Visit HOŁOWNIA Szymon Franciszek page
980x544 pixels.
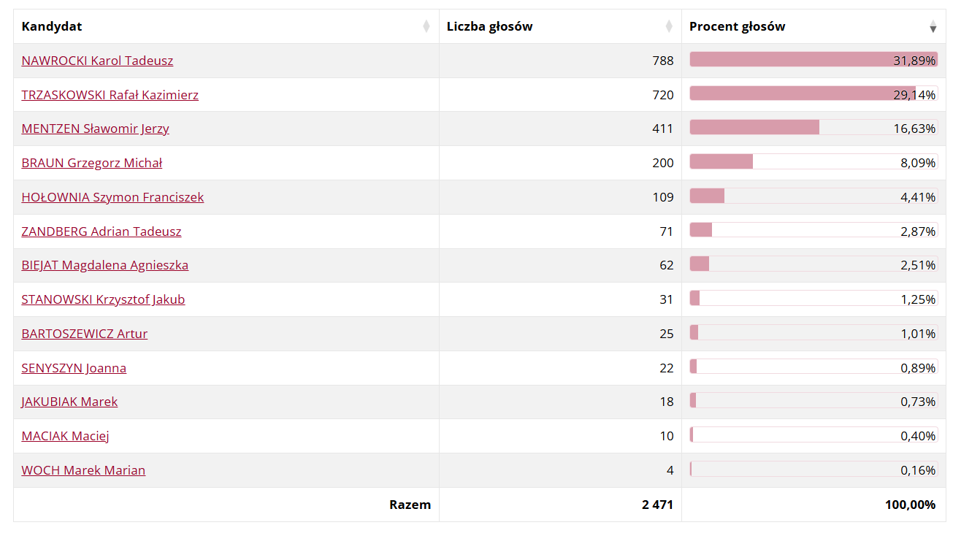coord(112,197)
